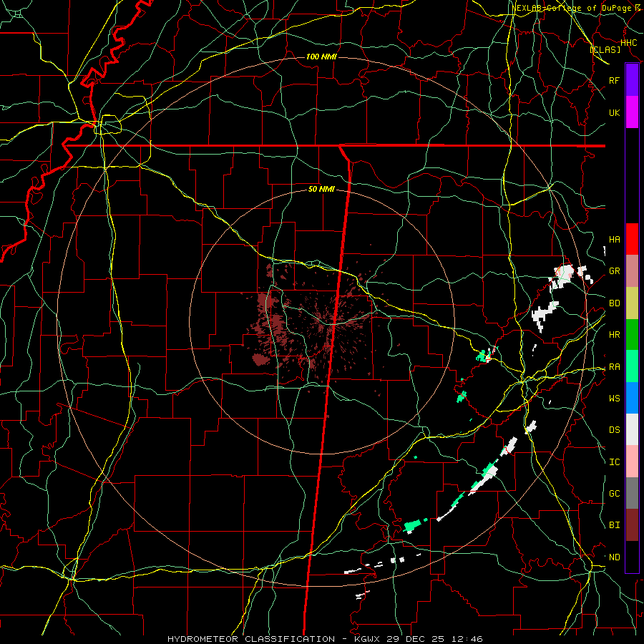Image resolution: width=644 pixels, height=644 pixels.
Task: Pick the RA light green legend swatch
Action: (x=632, y=366)
